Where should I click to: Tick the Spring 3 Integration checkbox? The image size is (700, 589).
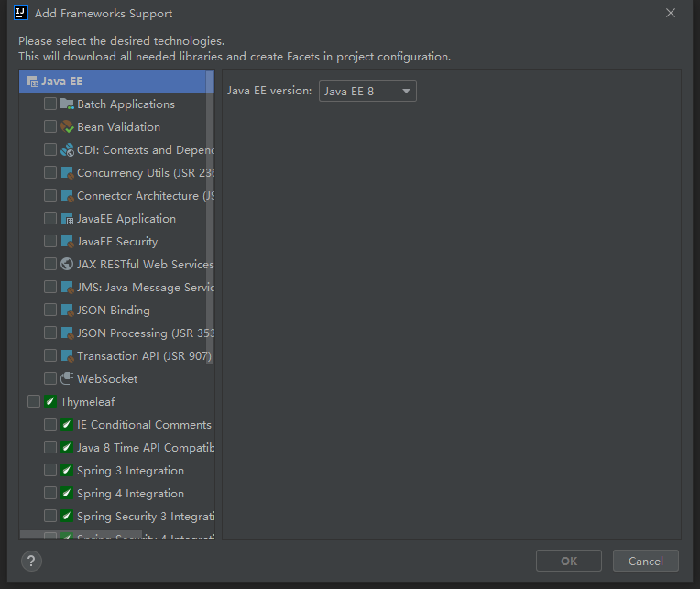[x=50, y=470]
